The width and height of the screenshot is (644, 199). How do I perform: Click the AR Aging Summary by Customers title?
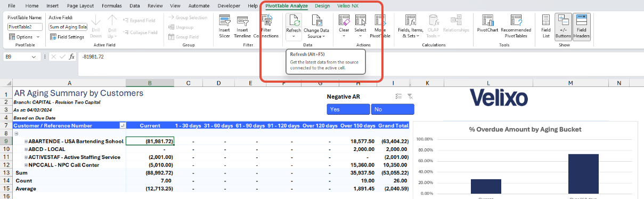point(78,93)
